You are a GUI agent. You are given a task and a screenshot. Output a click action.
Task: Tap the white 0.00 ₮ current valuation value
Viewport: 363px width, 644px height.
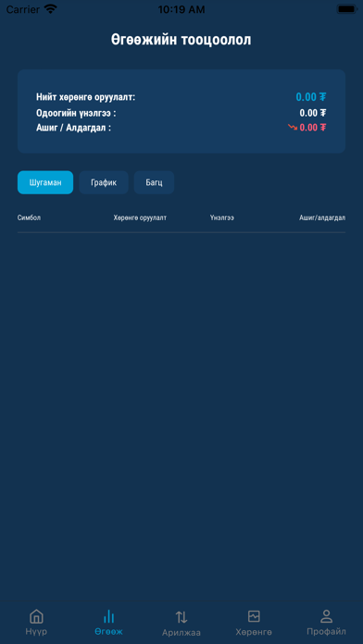(x=313, y=113)
